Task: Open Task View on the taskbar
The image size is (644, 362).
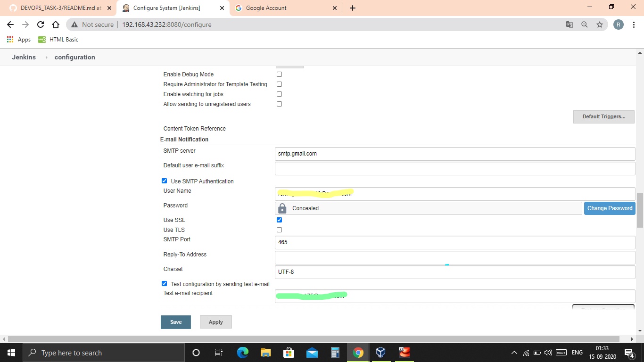Action: pos(219,353)
